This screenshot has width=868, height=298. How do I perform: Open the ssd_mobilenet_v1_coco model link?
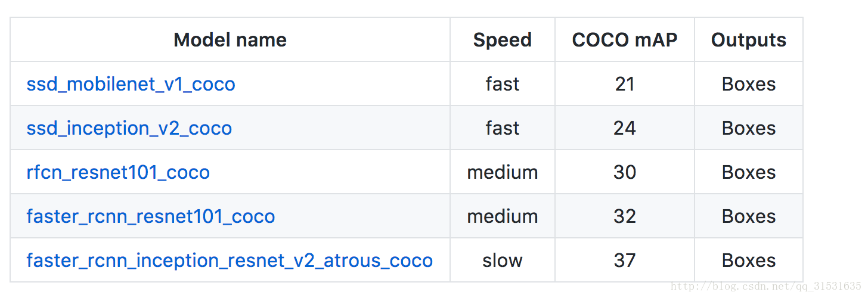point(131,84)
